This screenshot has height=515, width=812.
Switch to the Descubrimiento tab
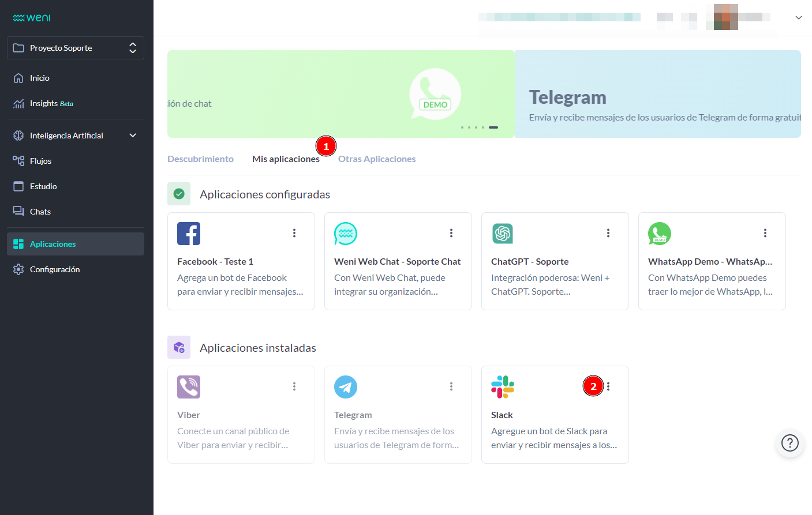point(200,159)
